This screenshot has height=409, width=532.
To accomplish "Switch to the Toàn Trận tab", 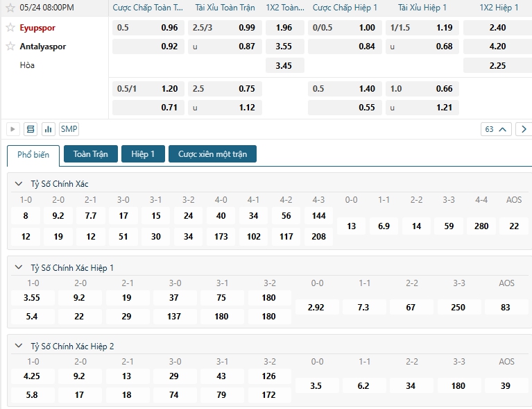I will [90, 154].
